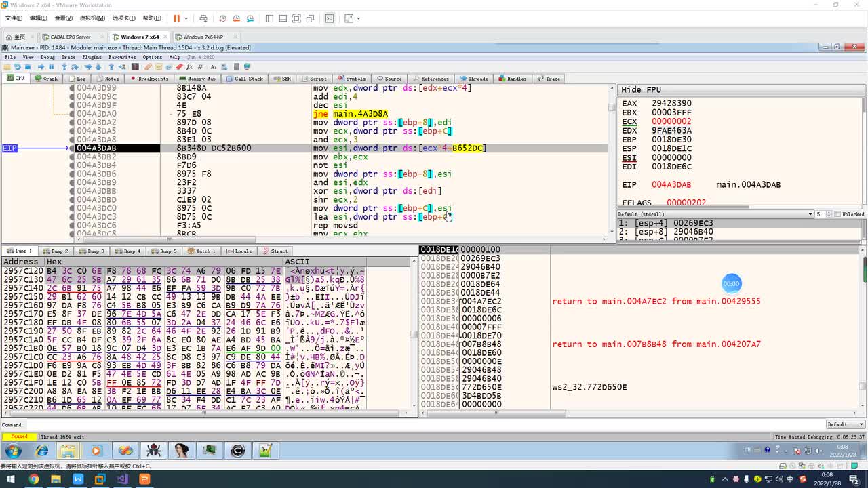
Task: Open the VMware pause power dropdown arrow
Action: pos(186,18)
